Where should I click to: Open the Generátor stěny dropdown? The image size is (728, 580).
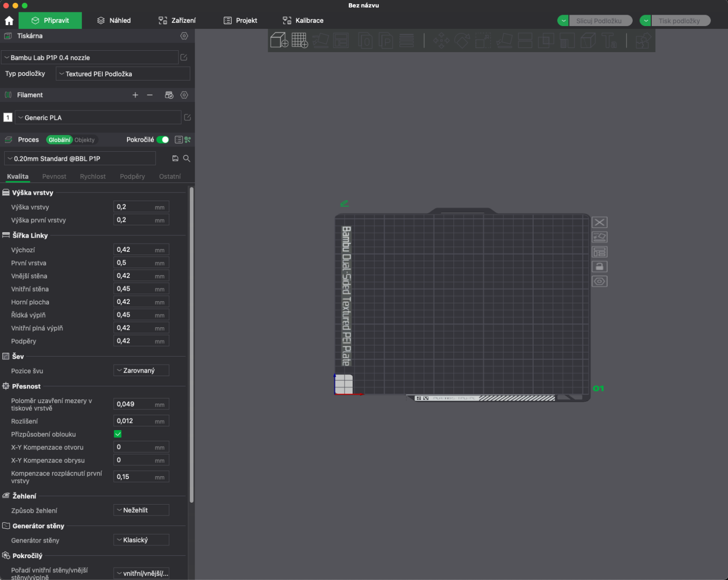(141, 540)
